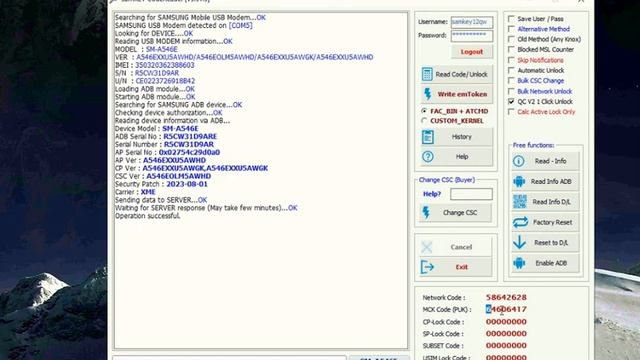640x360 pixels.
Task: Click AP Serial No value 0x02754c29d0a0
Action: [x=189, y=152]
